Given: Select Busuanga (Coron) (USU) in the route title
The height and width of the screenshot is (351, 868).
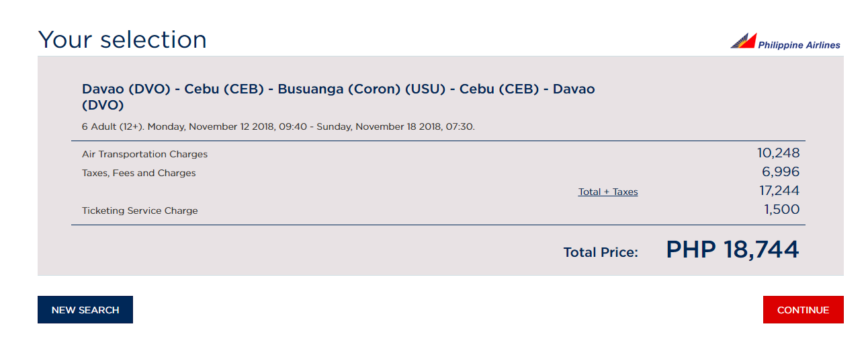Looking at the screenshot, I should pyautogui.click(x=362, y=89).
